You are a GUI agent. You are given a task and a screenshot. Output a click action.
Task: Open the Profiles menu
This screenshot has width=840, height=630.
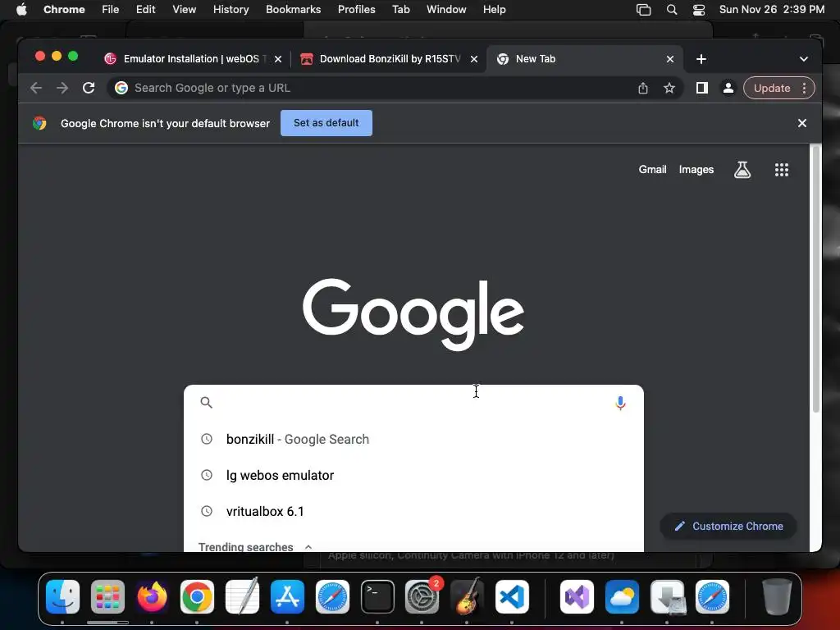click(x=356, y=10)
